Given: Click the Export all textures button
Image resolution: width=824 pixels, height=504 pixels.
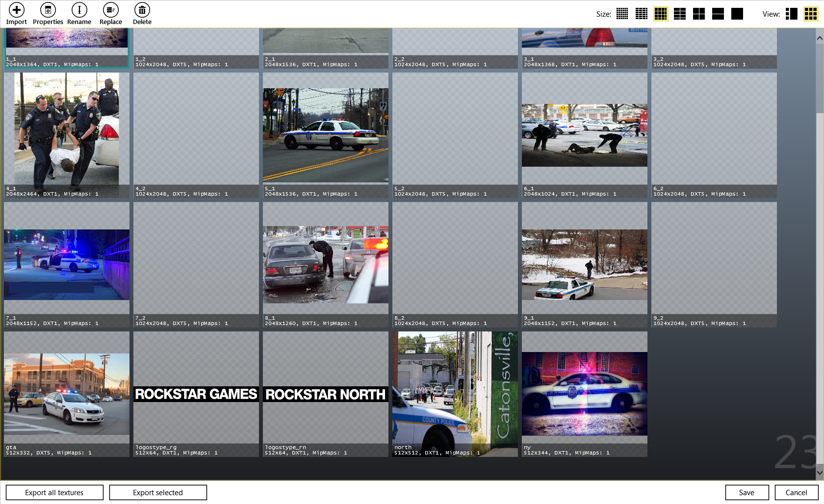Looking at the screenshot, I should [x=54, y=493].
